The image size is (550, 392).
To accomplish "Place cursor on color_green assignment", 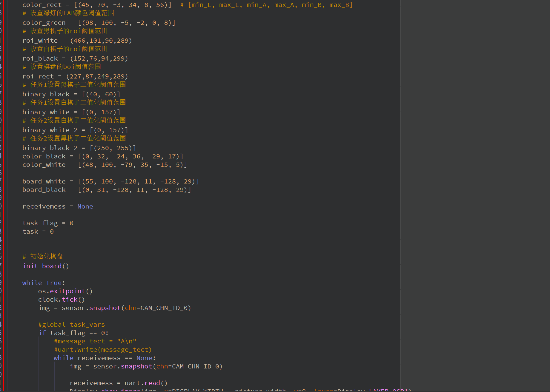I will click(x=99, y=23).
